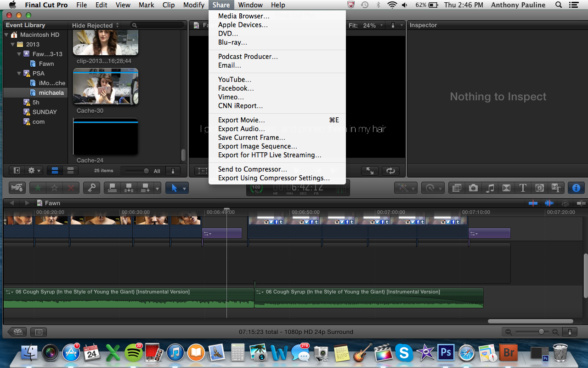Mark selection as Favorite with green star
Image resolution: width=588 pixels, height=368 pixels.
point(38,188)
